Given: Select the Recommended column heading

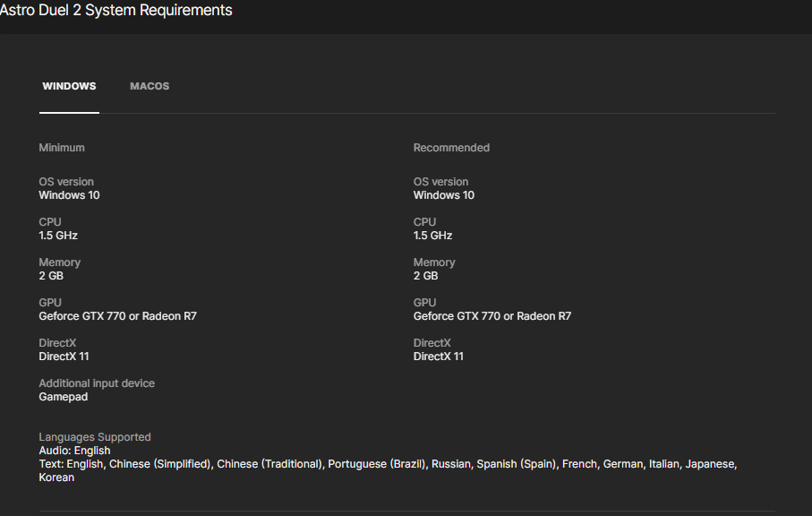Looking at the screenshot, I should pyautogui.click(x=451, y=148).
